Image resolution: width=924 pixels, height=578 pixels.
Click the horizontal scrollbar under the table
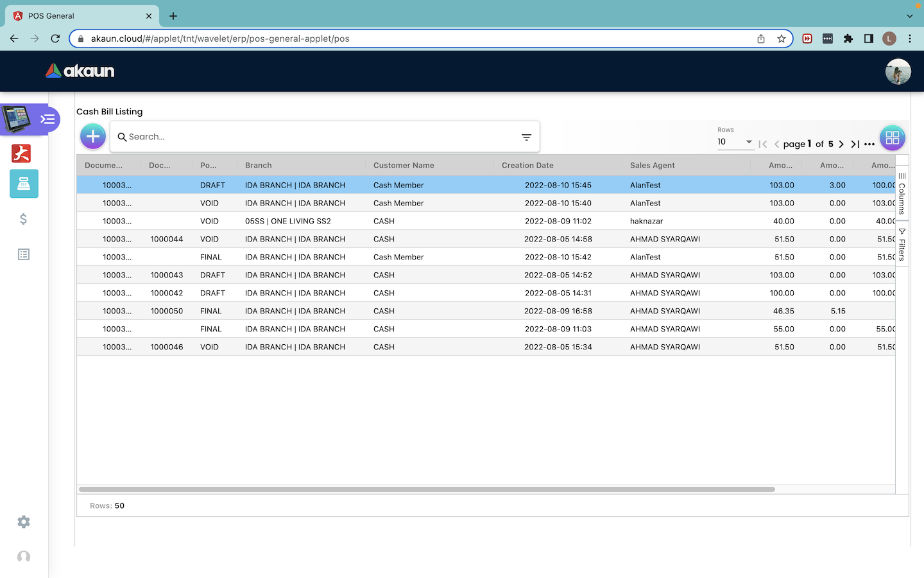click(x=427, y=489)
